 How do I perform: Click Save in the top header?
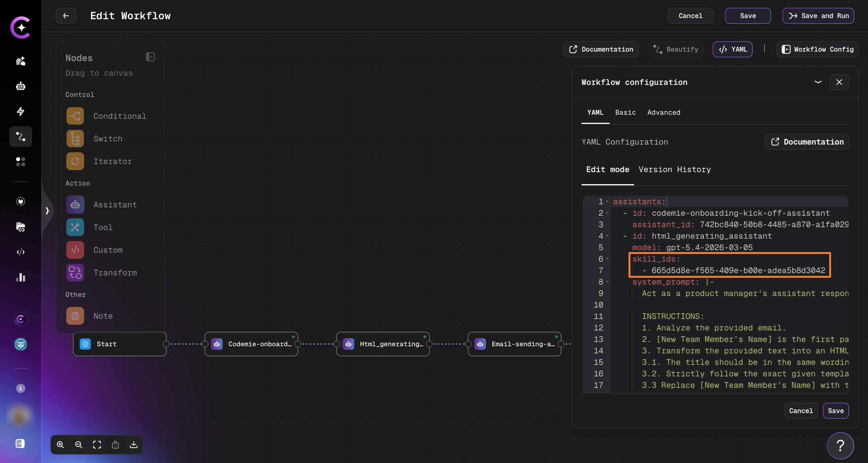748,16
